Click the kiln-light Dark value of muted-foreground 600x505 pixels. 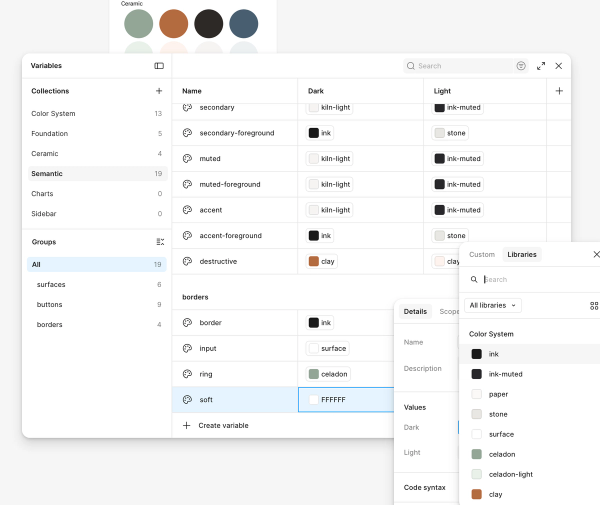329,184
